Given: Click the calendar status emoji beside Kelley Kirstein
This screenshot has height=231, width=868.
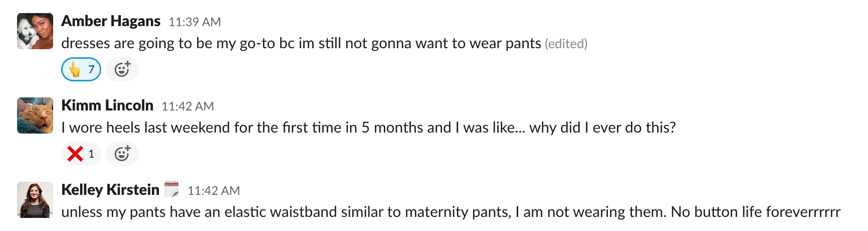Looking at the screenshot, I should (x=171, y=189).
